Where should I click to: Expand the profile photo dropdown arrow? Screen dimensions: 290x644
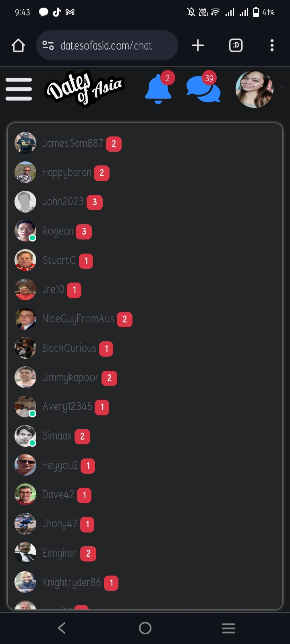click(283, 87)
